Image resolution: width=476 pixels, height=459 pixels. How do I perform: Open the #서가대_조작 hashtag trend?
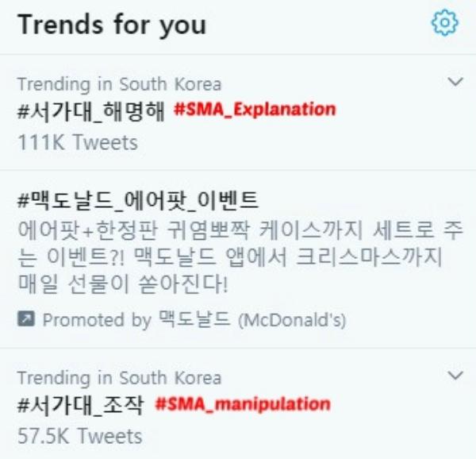pyautogui.click(x=80, y=405)
